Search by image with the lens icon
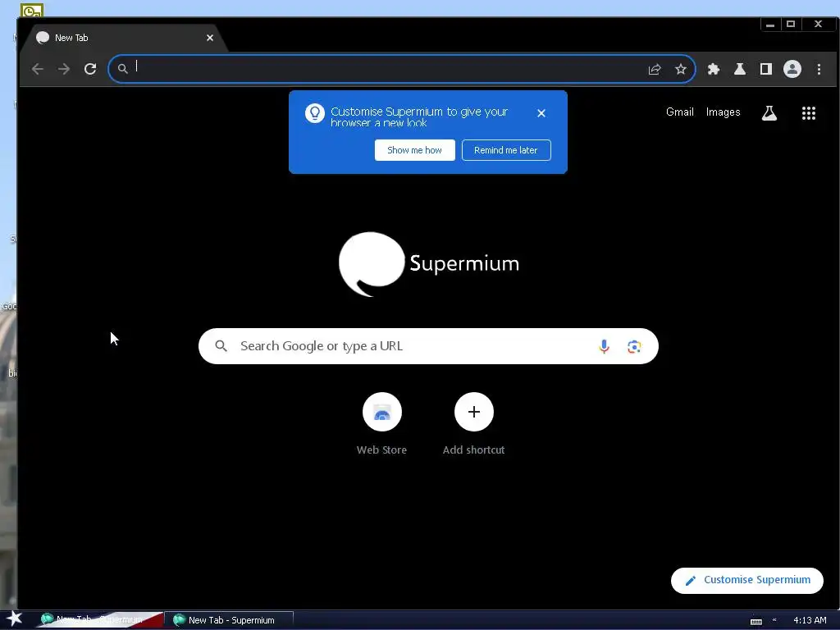The height and width of the screenshot is (630, 840). coord(634,347)
